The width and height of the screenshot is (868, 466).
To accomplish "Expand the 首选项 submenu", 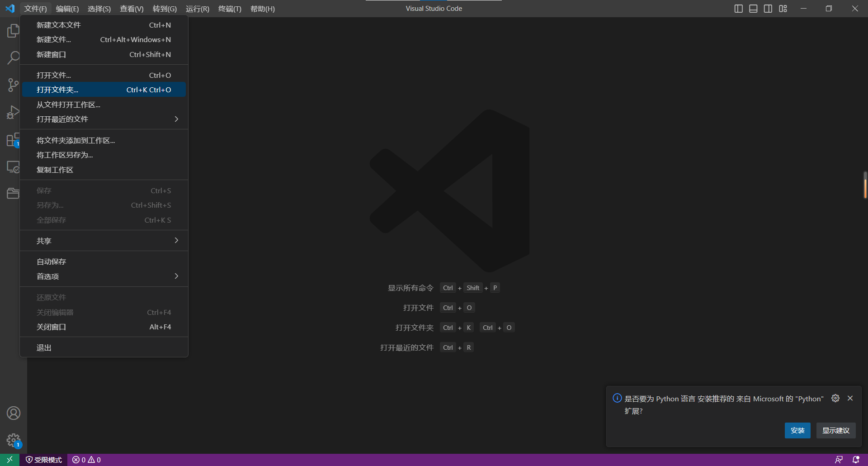I will tap(104, 276).
